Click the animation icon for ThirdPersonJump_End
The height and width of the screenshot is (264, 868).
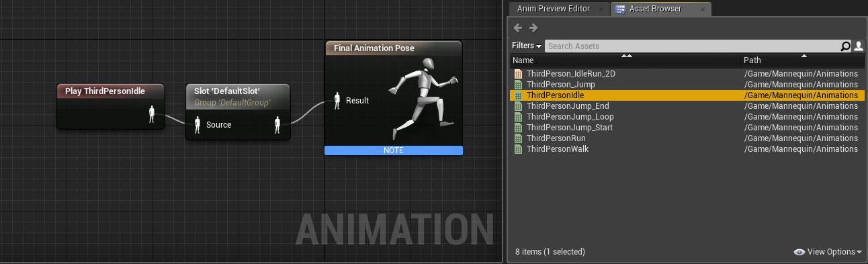coord(518,106)
